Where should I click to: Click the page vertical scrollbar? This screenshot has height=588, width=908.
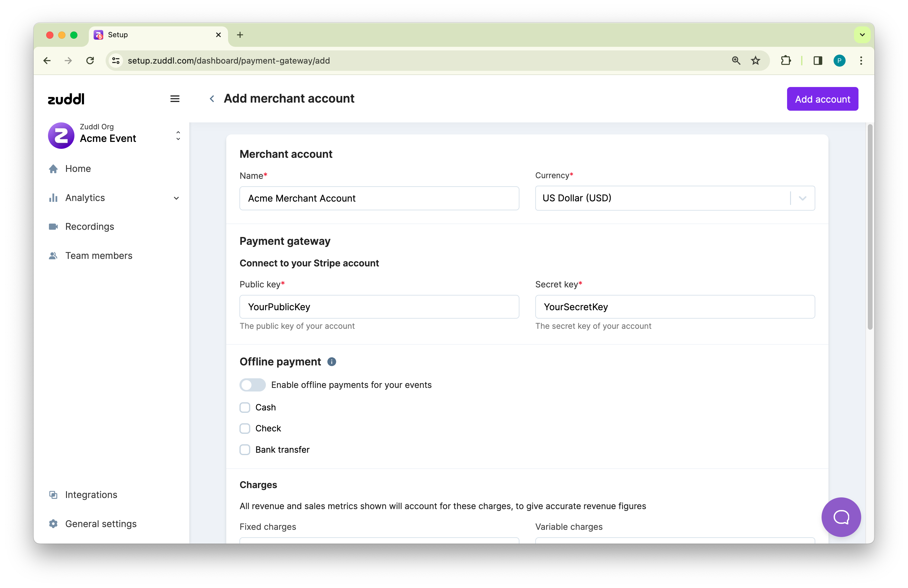pyautogui.click(x=870, y=226)
